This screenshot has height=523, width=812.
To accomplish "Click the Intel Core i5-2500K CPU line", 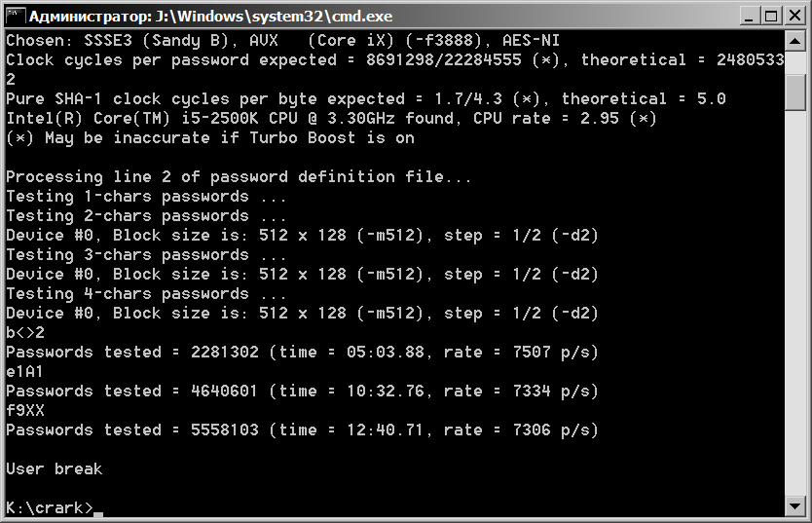I will (331, 118).
